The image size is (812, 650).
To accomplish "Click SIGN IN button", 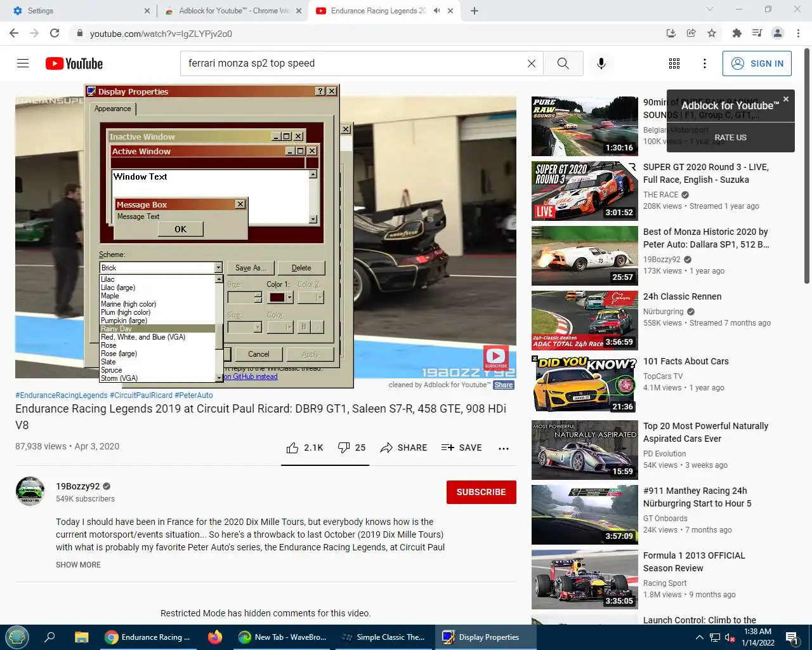I will click(x=757, y=63).
